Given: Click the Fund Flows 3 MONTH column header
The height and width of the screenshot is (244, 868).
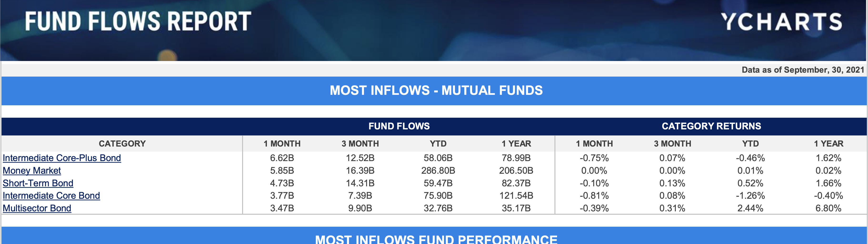Looking at the screenshot, I should click(360, 144).
